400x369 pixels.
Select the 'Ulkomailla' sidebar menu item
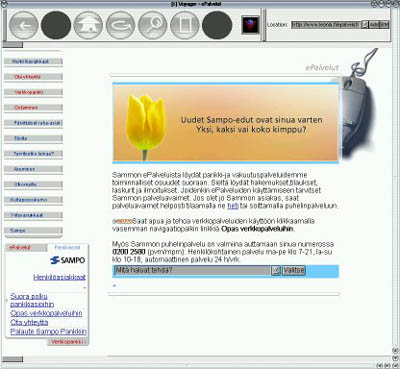[33, 184]
